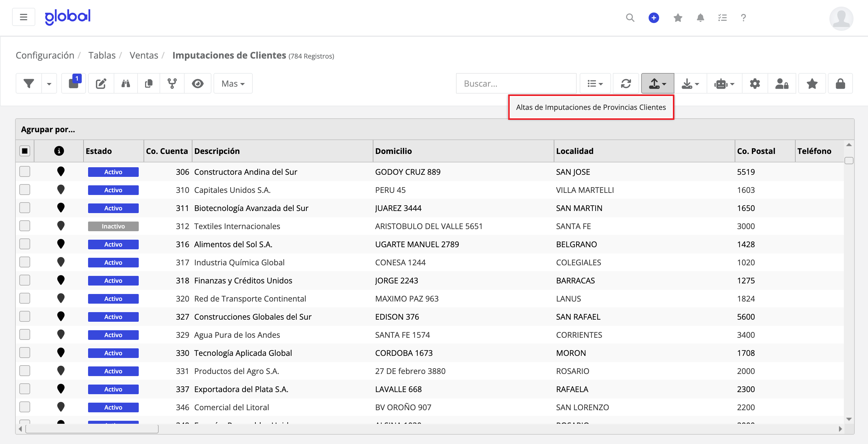Click horizontal scrollbar right arrow
Viewport: 868px width, 444px height.
click(840, 429)
